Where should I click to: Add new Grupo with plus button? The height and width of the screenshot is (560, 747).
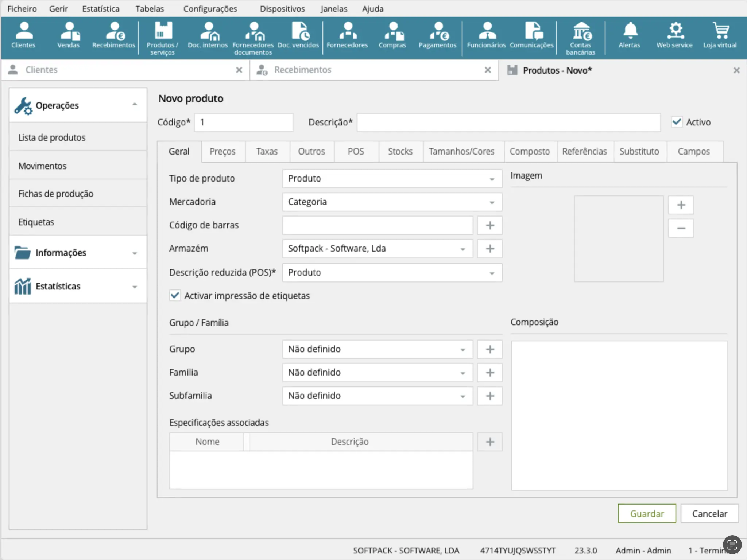coord(490,349)
